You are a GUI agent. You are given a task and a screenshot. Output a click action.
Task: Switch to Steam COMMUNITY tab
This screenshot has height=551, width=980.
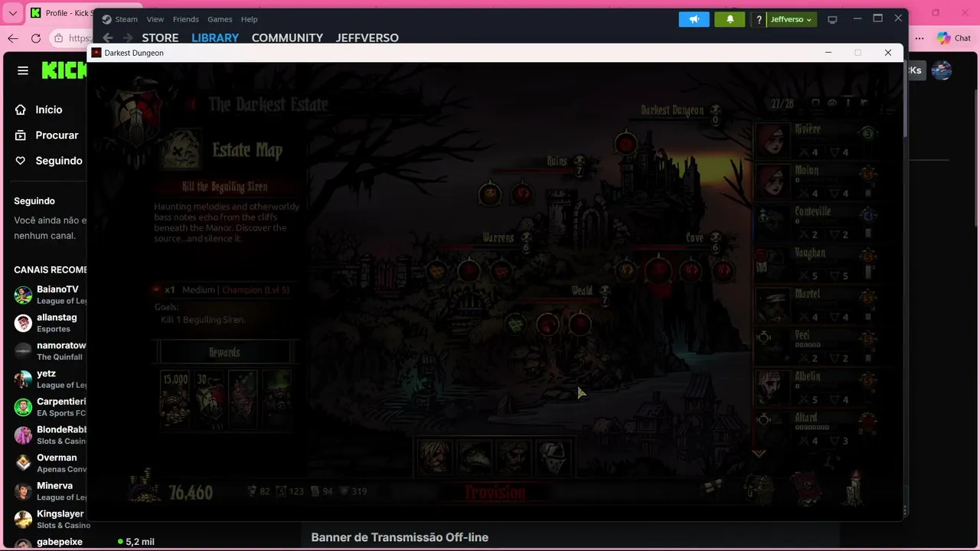pyautogui.click(x=287, y=37)
